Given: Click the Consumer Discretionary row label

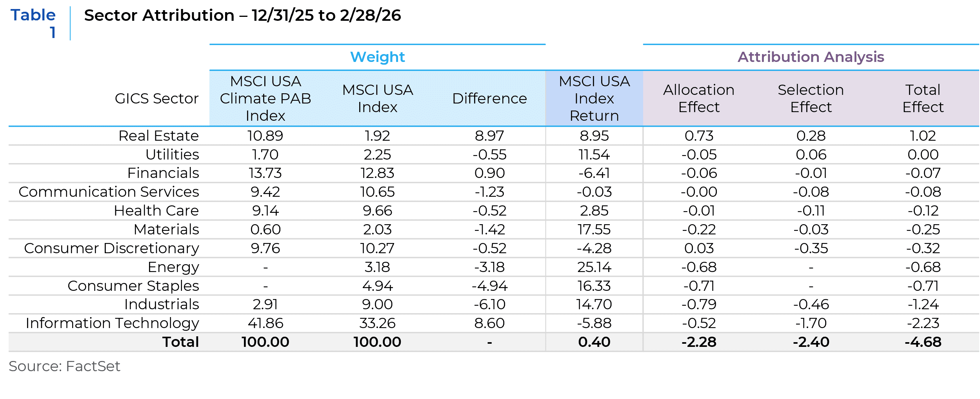Looking at the screenshot, I should [x=111, y=248].
